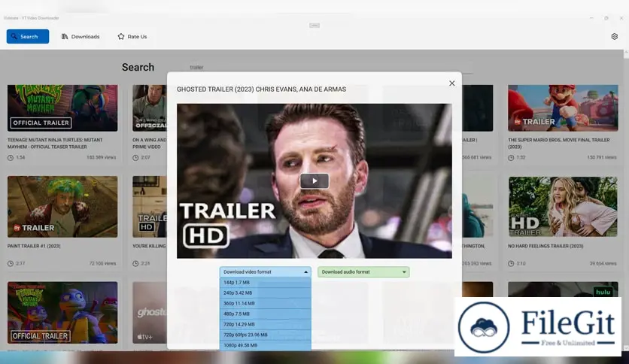Image resolution: width=629 pixels, height=364 pixels.
Task: Open the Paint Trailer #1 thumbnail
Action: [x=62, y=207]
